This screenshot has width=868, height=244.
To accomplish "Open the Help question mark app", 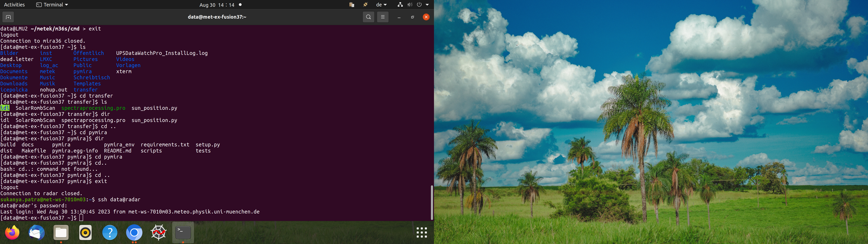I will 110,232.
